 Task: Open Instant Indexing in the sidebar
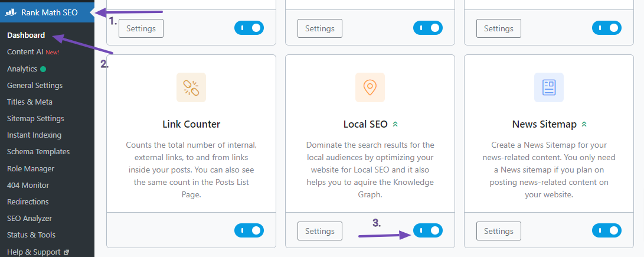pos(34,135)
